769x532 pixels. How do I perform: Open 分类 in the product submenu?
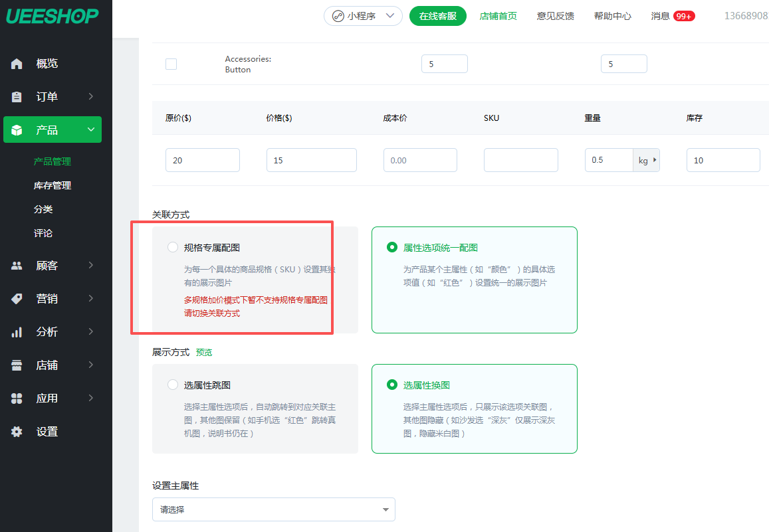tap(43, 209)
